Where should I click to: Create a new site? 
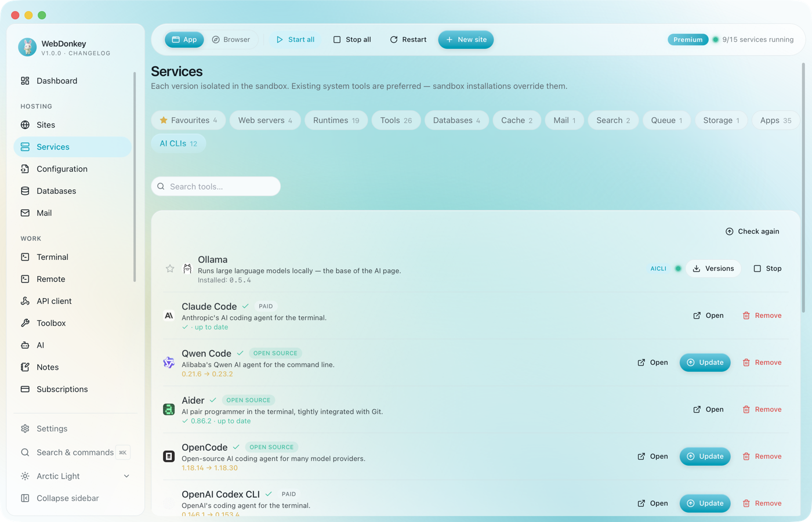[x=466, y=39]
